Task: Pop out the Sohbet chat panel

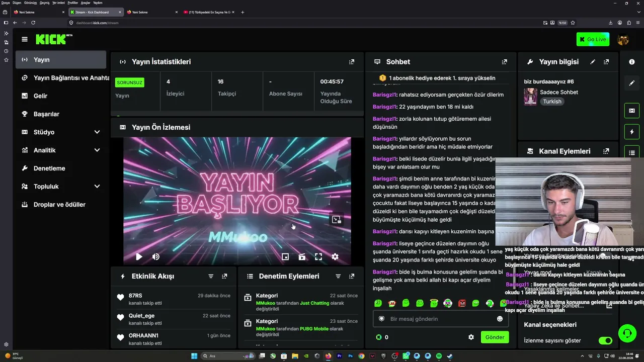Action: (x=504, y=62)
